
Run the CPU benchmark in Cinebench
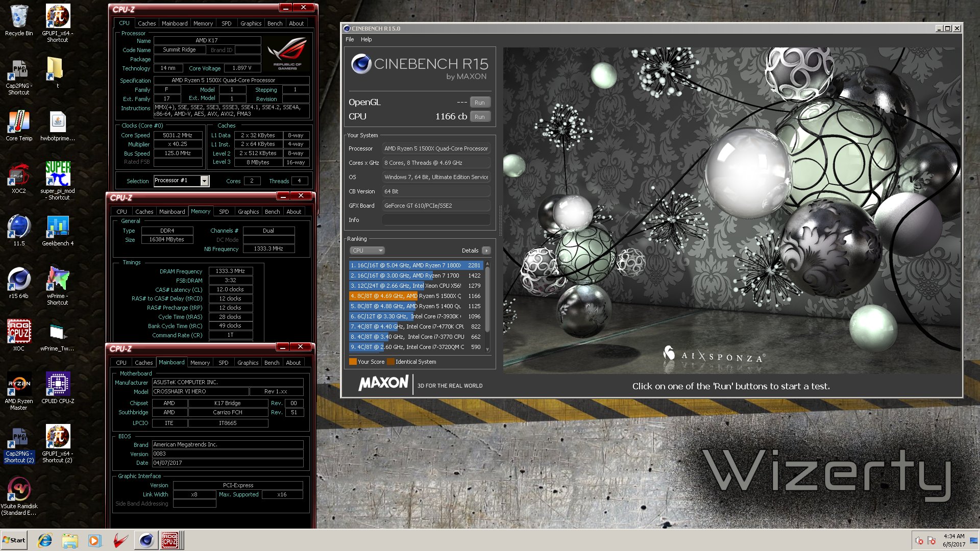(480, 117)
